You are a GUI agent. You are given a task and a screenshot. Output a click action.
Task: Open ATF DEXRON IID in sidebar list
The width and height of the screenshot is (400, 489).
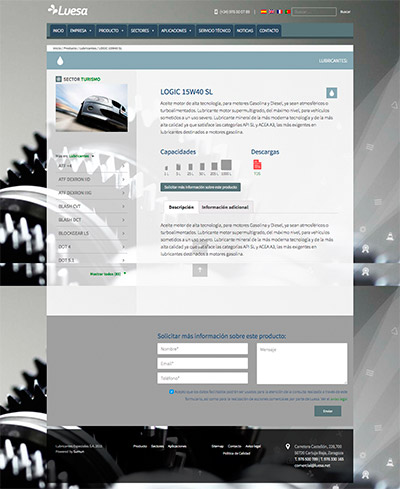pos(91,179)
